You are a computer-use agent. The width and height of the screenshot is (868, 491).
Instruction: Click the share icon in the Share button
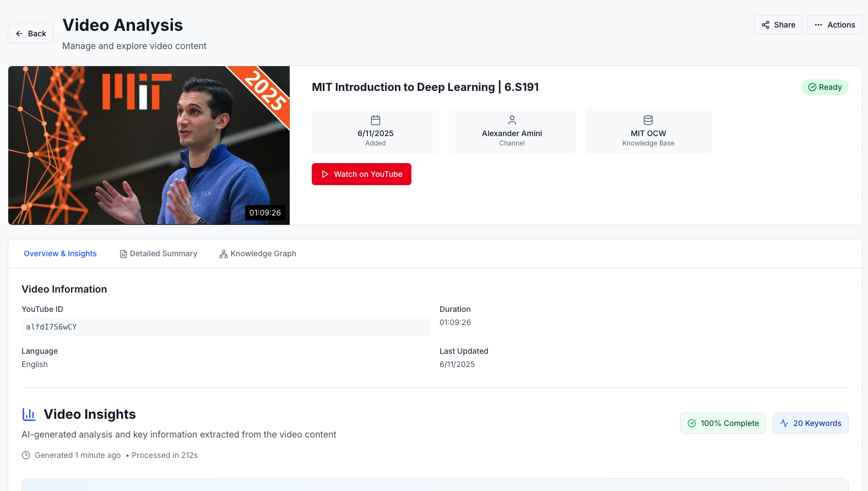pyautogui.click(x=766, y=25)
